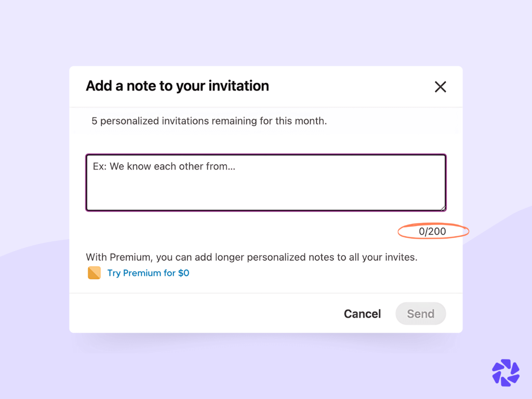Screen dimensions: 532x399
Task: Open the Try Premium for $0 link
Action: (x=148, y=273)
